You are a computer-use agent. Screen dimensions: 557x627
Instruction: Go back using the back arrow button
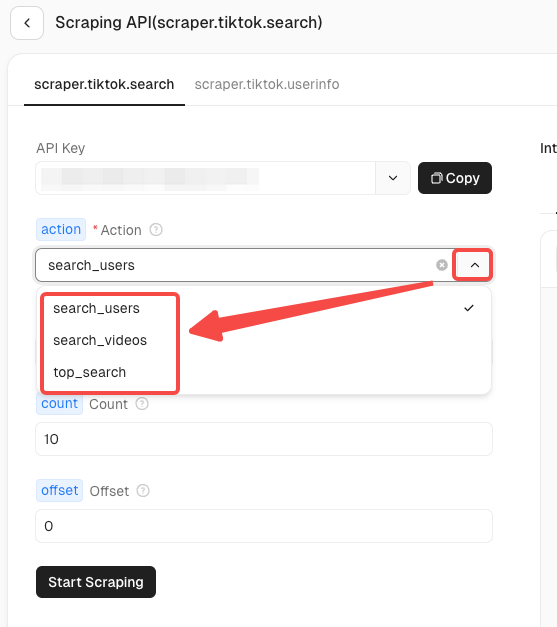point(27,23)
